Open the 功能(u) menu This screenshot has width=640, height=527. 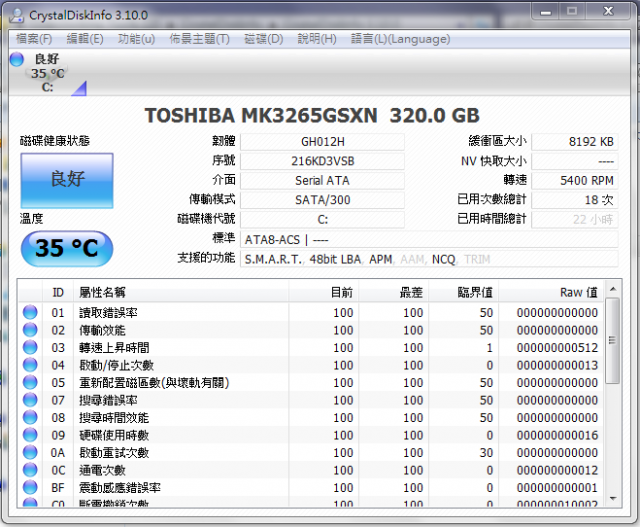coord(136,39)
